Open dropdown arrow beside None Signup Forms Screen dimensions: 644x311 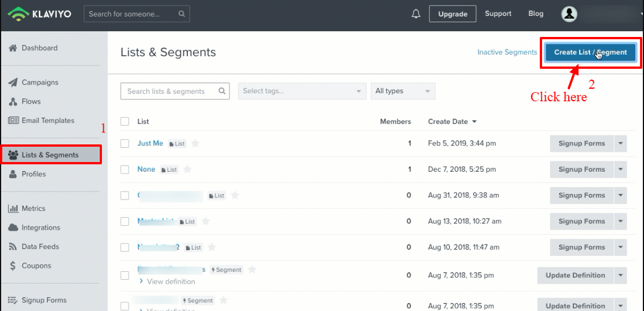pos(621,169)
